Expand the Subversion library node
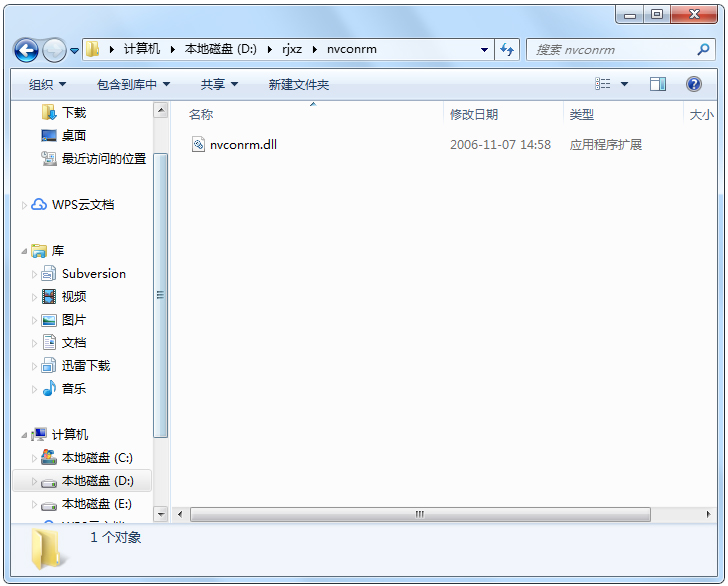 tap(34, 274)
